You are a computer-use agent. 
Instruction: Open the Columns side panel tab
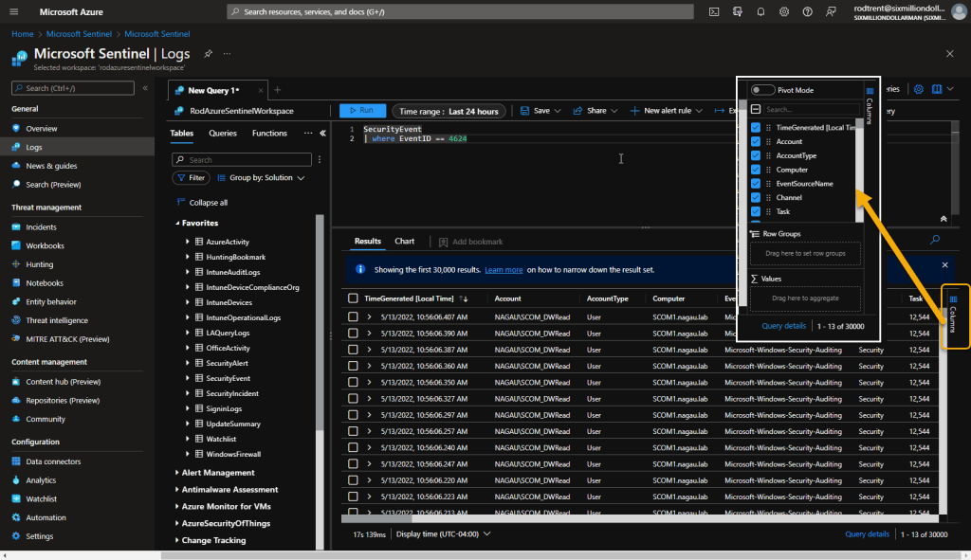click(954, 316)
